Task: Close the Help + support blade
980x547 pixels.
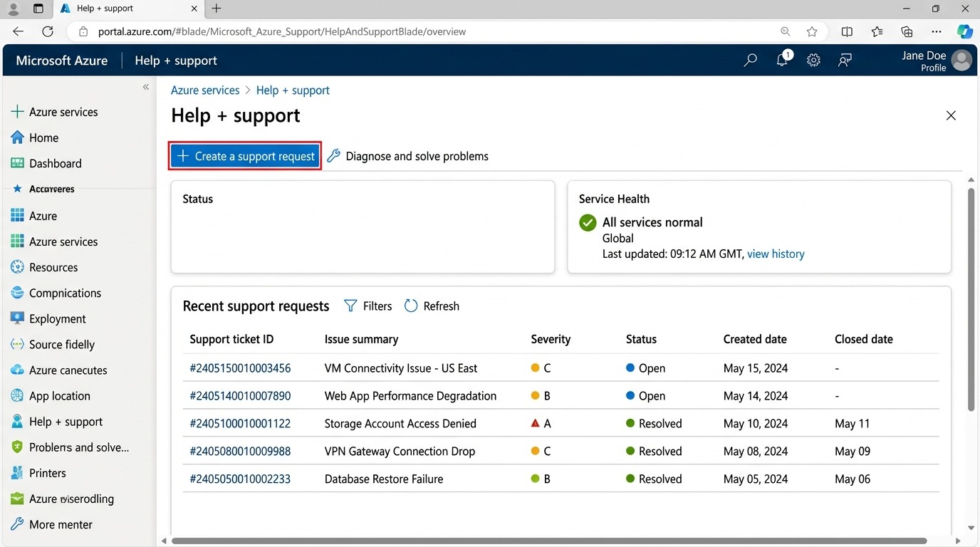Action: pyautogui.click(x=951, y=115)
